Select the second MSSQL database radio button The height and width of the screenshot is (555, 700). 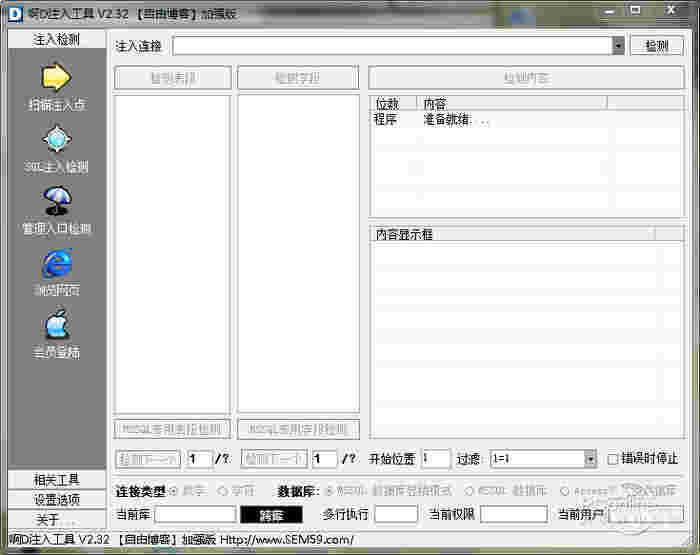469,491
